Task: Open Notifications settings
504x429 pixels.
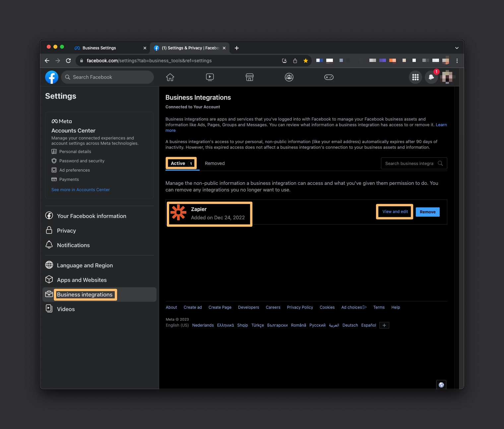Action: (99, 245)
